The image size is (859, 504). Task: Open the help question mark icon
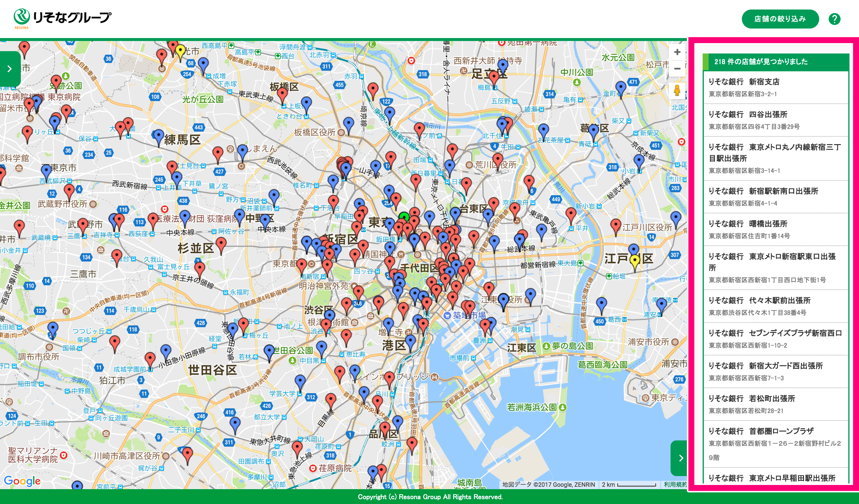[834, 19]
